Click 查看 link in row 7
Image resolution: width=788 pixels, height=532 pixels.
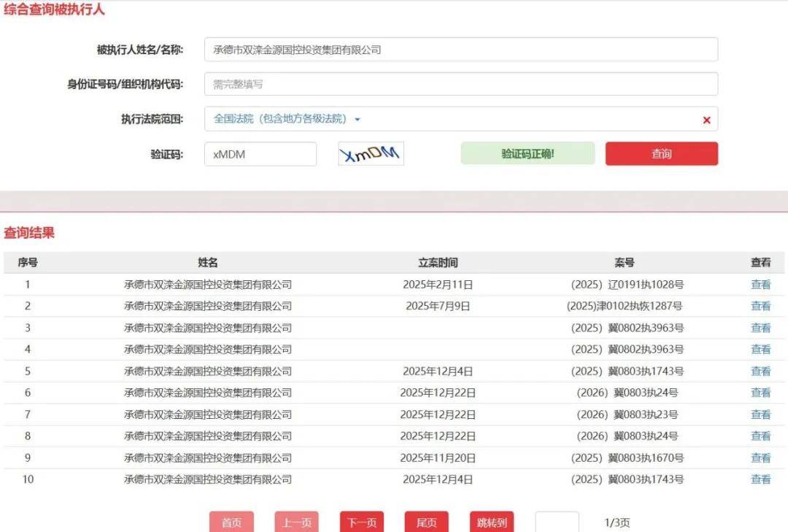pyautogui.click(x=760, y=415)
